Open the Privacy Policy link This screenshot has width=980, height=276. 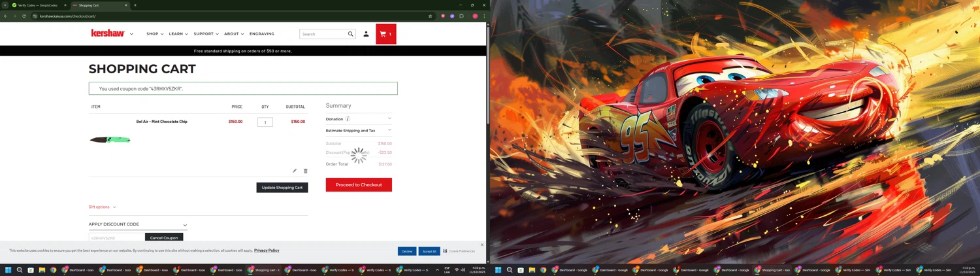[267, 250]
